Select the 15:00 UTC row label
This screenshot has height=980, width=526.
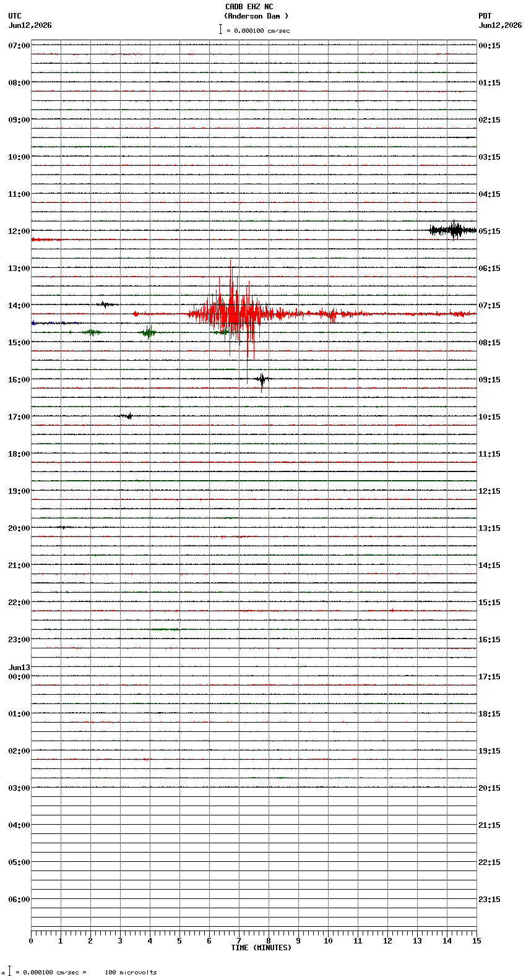tap(19, 343)
